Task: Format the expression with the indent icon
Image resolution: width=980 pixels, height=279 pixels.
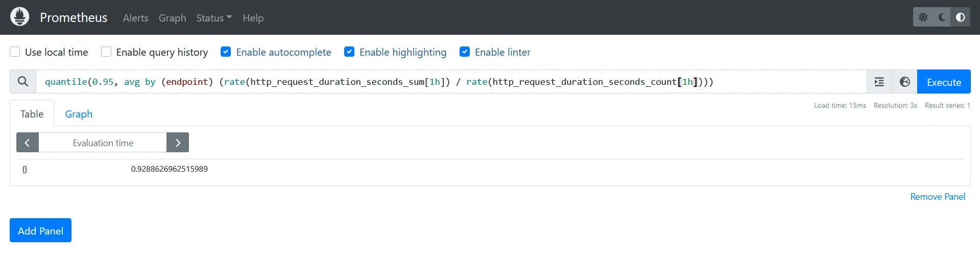Action: [879, 82]
